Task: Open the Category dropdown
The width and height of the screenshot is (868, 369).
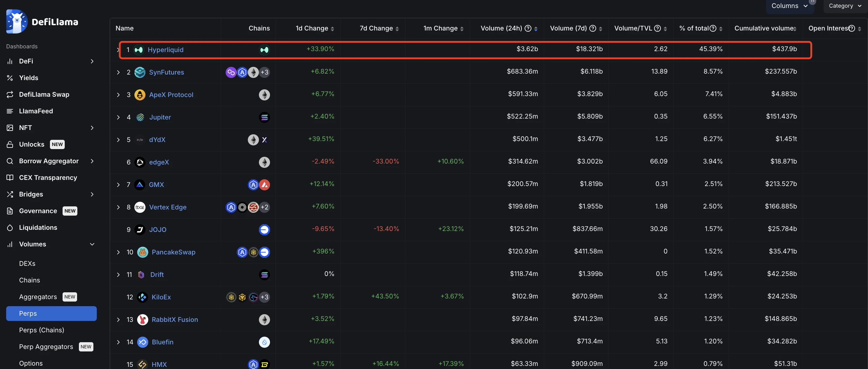Action: click(845, 6)
